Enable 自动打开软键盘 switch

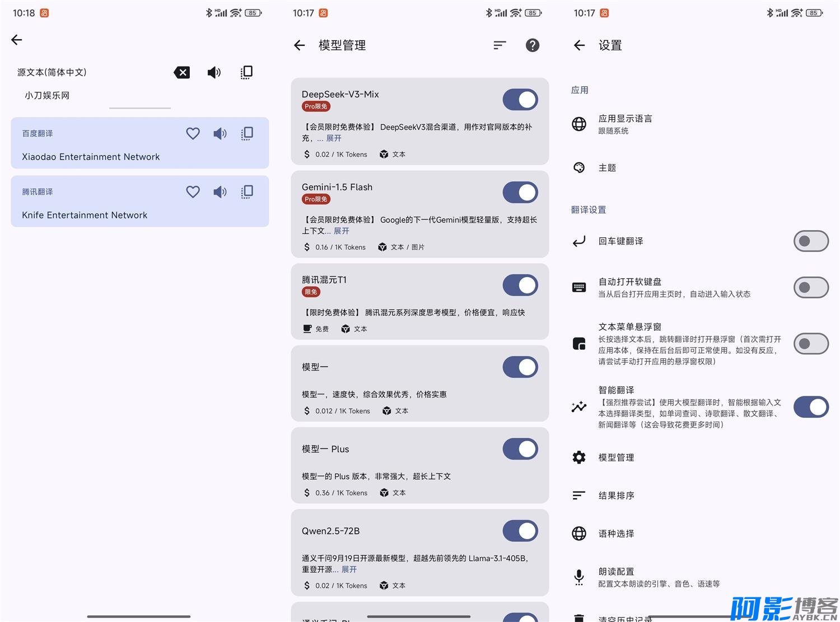click(x=811, y=288)
